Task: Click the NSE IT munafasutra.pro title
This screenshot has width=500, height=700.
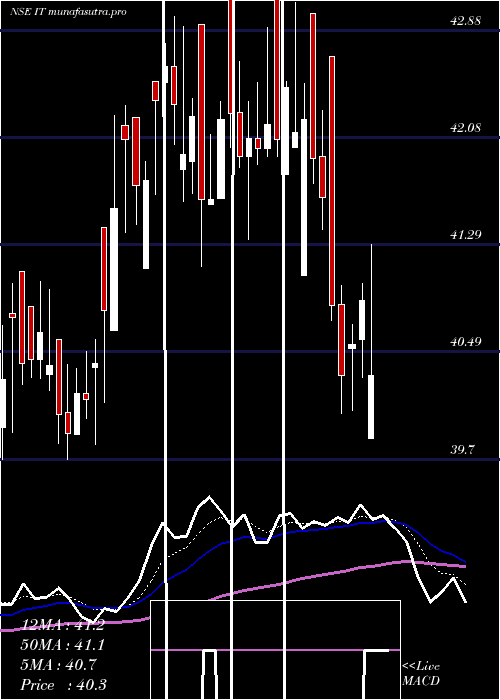Action: (x=68, y=12)
